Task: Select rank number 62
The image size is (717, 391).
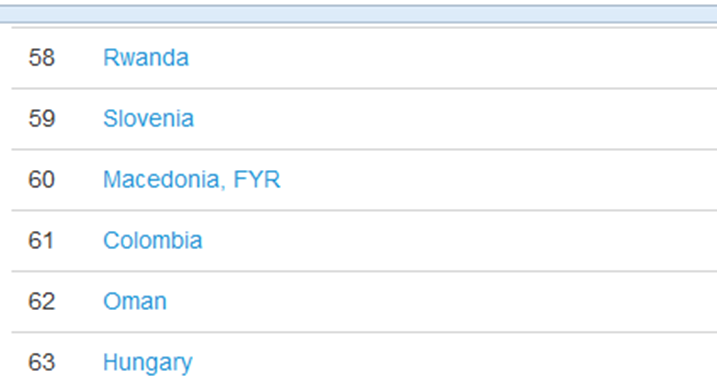Action: [42, 301]
